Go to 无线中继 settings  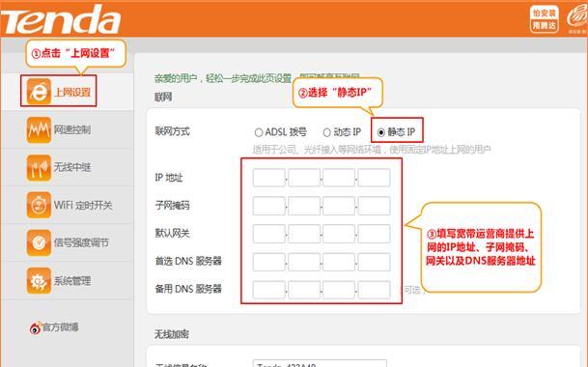(x=72, y=167)
